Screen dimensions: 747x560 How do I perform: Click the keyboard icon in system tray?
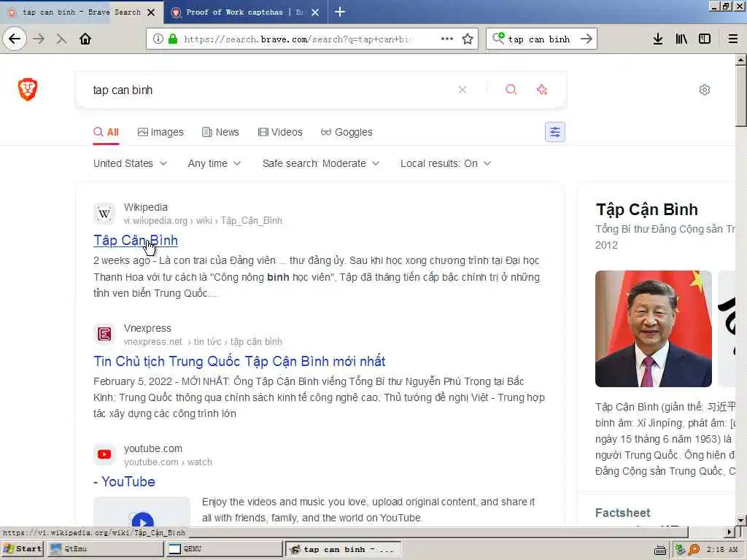[x=659, y=550]
